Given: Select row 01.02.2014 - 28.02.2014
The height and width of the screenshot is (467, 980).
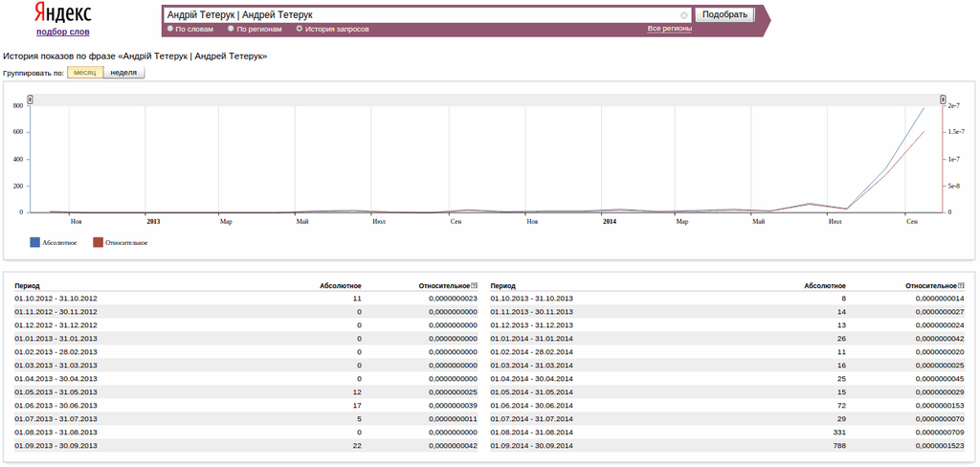Looking at the screenshot, I should click(727, 352).
